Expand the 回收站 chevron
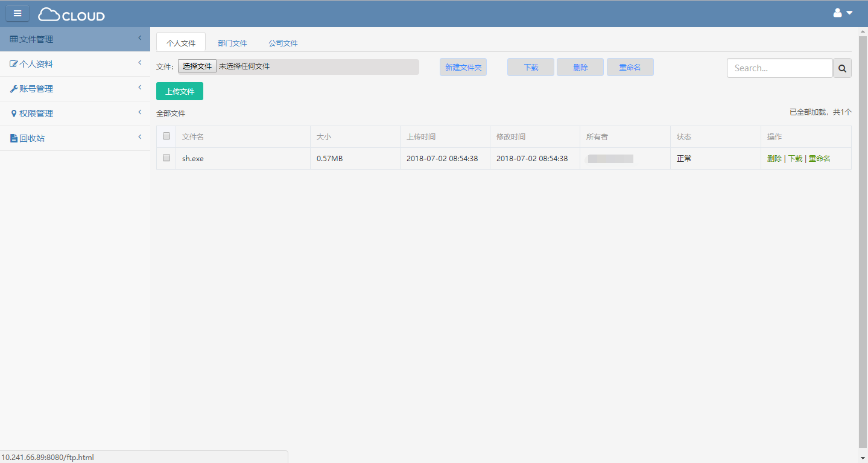This screenshot has width=868, height=463. tap(140, 137)
